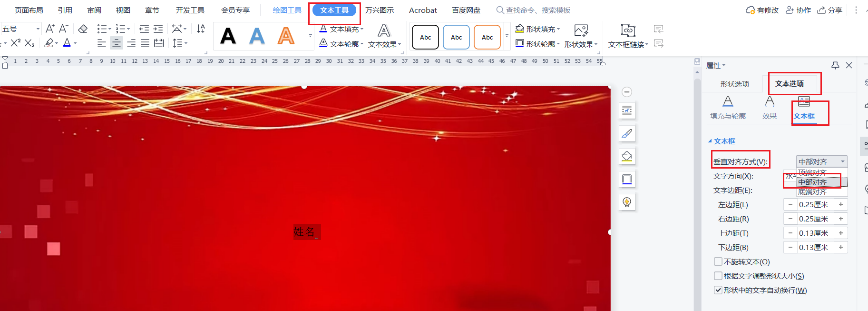Check 根据文字调整形状大小 option
Screen dimensions: 868x311
click(718, 276)
